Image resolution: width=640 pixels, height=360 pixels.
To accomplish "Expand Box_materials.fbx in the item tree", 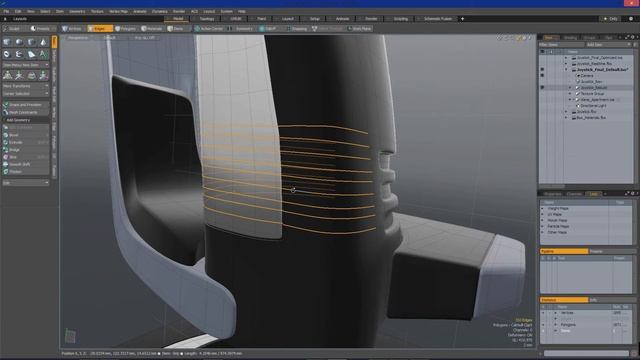I will click(x=566, y=118).
